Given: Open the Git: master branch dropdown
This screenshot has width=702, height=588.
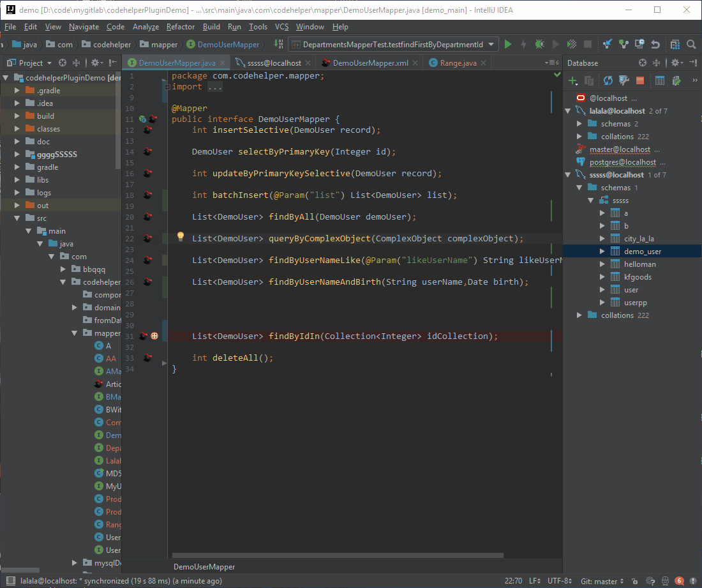Looking at the screenshot, I should coord(602,581).
